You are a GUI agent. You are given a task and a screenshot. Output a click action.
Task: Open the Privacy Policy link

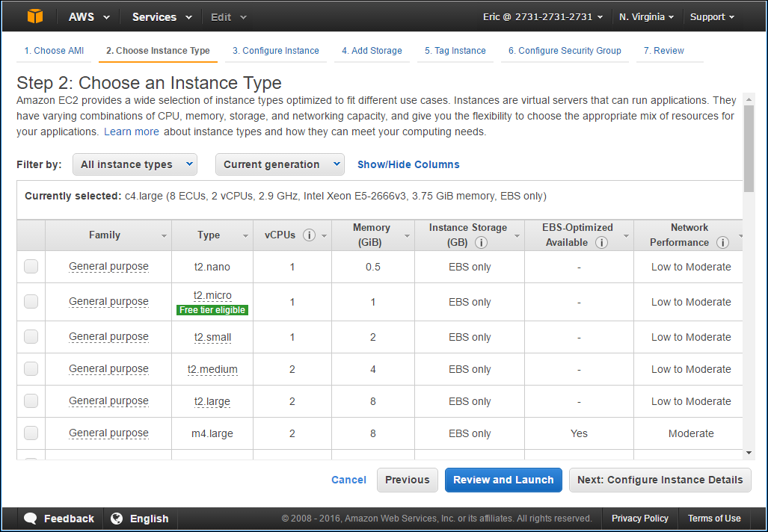(x=639, y=519)
